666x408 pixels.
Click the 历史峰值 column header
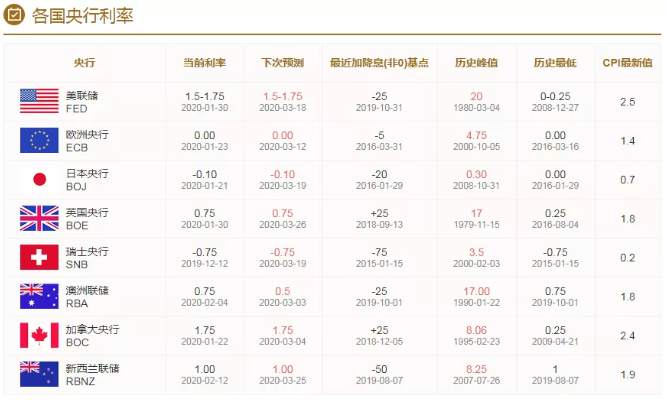[x=476, y=63]
